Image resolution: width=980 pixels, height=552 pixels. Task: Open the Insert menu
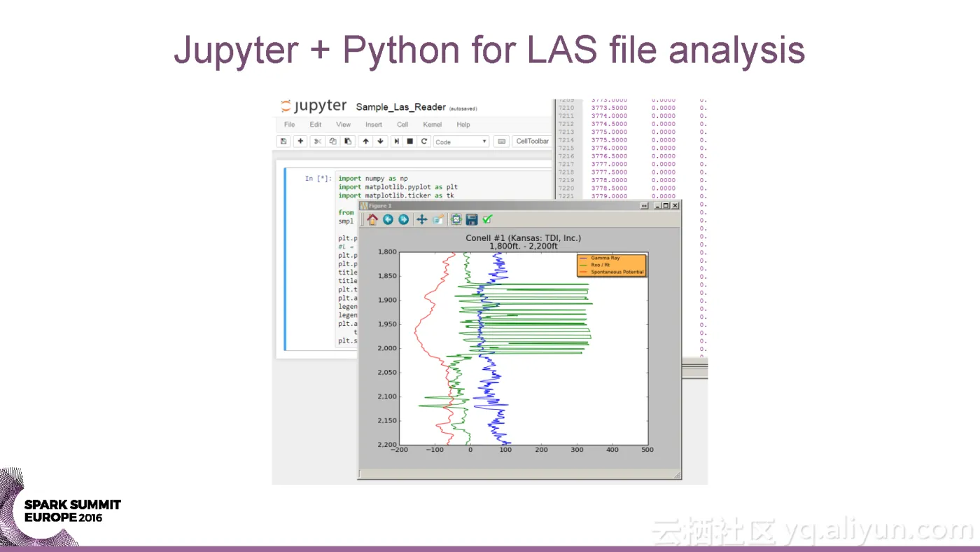pos(374,125)
